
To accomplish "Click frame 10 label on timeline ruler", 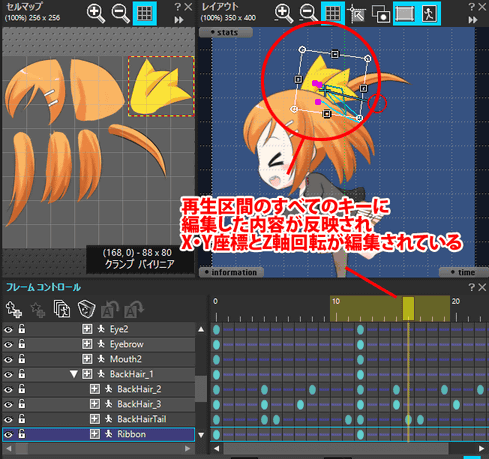I will coord(336,301).
